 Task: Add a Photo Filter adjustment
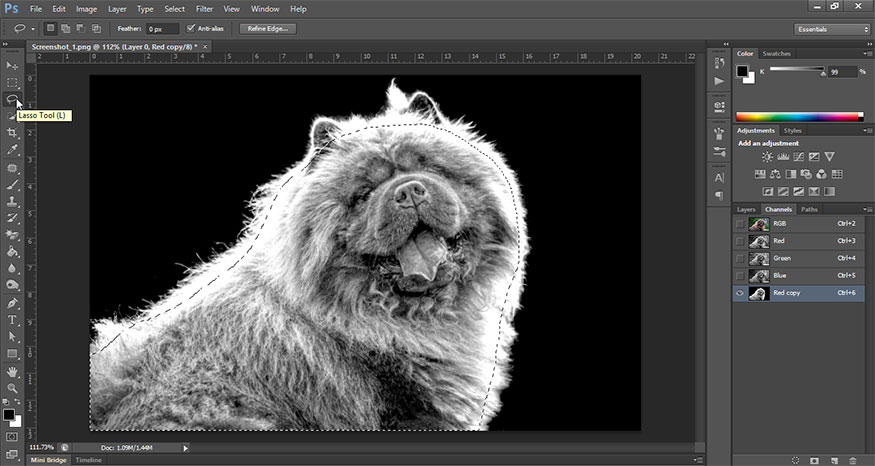[x=806, y=175]
